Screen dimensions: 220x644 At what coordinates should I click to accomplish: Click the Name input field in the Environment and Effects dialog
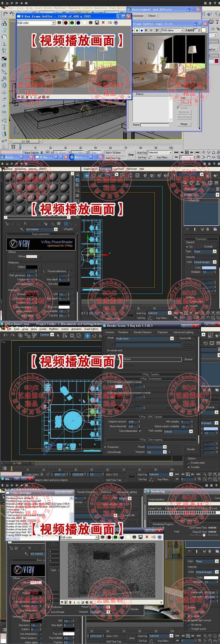(x=155, y=125)
